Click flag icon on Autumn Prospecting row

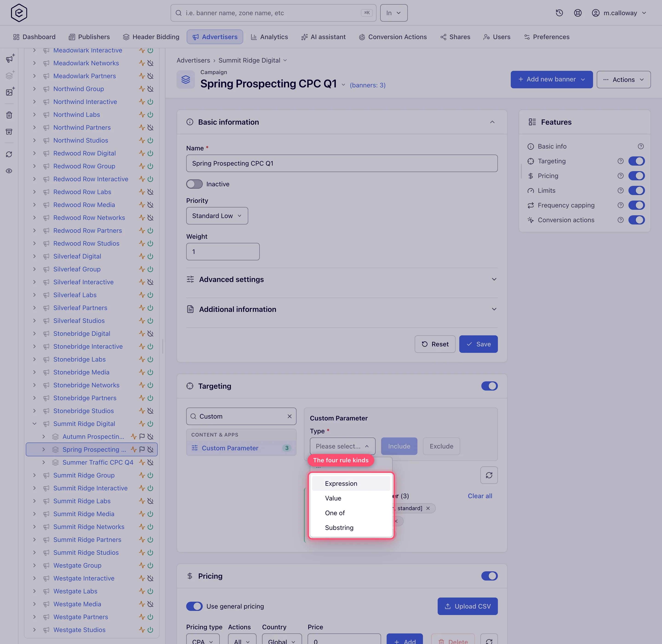click(x=142, y=437)
